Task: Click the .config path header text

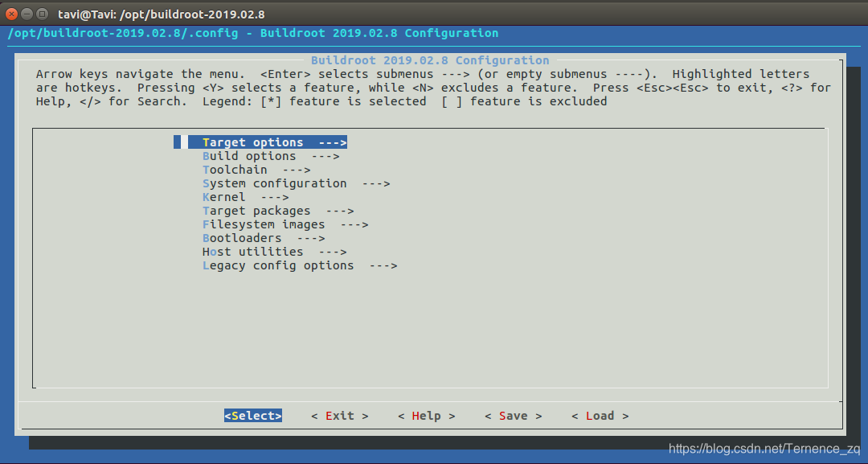Action: 253,33
